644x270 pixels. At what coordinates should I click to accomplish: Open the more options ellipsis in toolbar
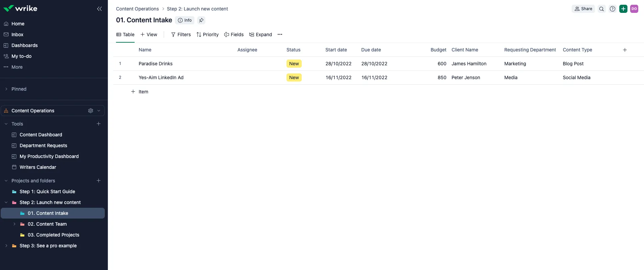coord(280,35)
